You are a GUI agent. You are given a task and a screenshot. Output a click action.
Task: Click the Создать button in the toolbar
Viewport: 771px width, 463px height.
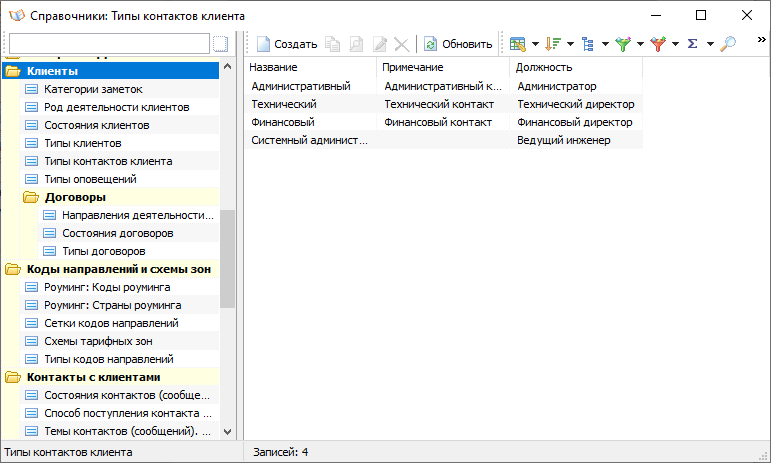(x=287, y=44)
